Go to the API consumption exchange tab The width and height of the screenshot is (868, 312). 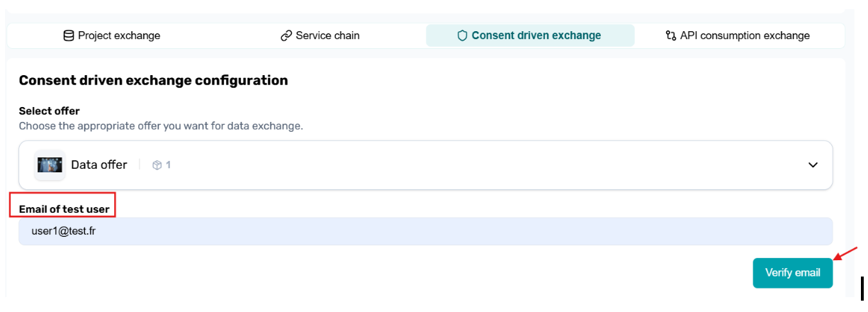[x=738, y=35]
